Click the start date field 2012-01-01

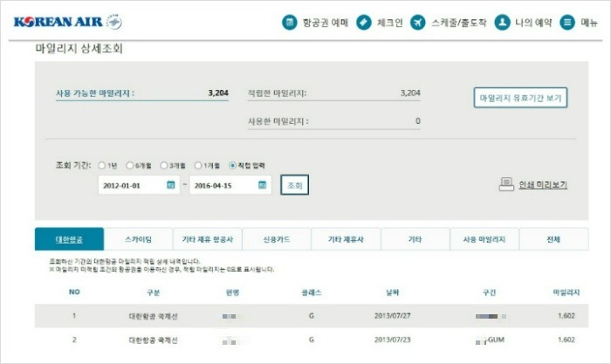[x=139, y=185]
